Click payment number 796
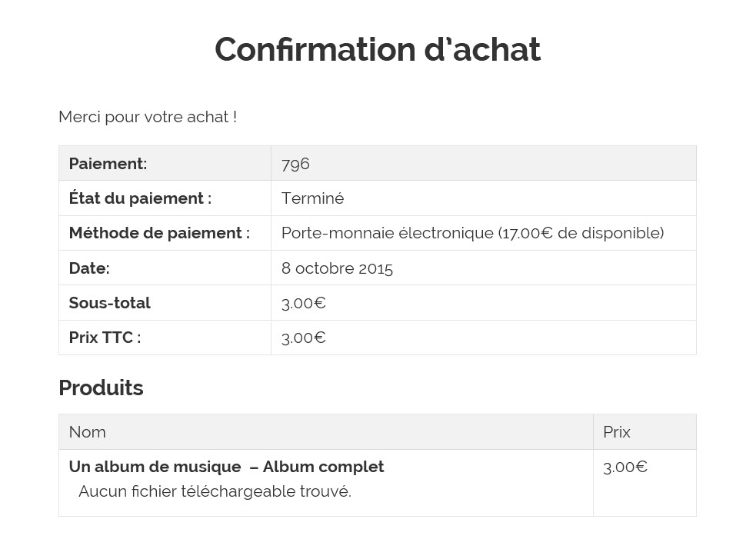Image resolution: width=756 pixels, height=559 pixels. click(295, 164)
